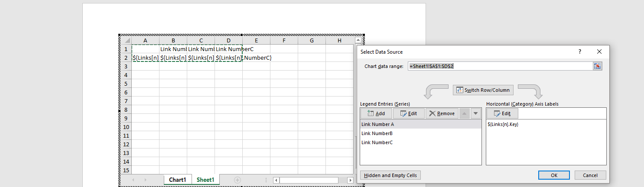Remove the selected legend series
Screen dimensions: 644x187
tap(442, 113)
